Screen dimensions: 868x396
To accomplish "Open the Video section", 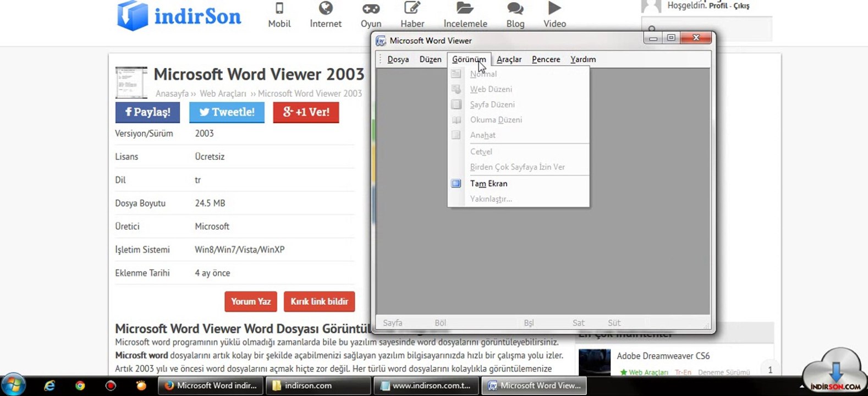I will [554, 15].
